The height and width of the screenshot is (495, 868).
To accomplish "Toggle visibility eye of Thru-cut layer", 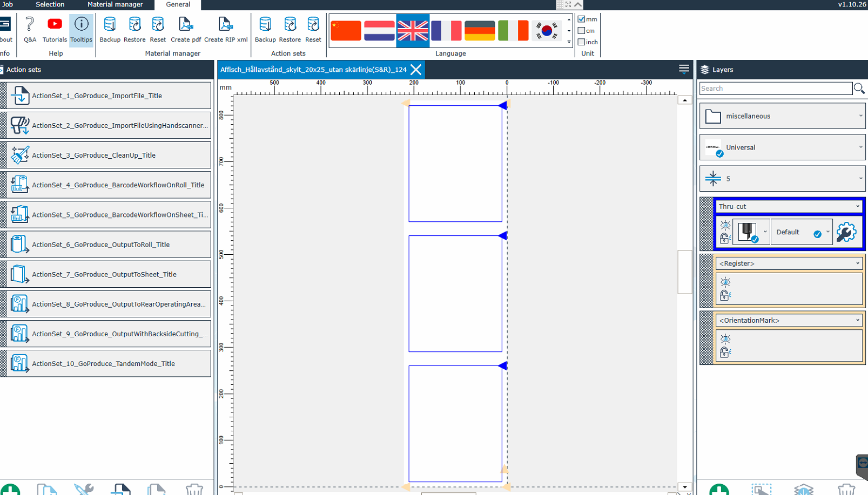I will [725, 225].
